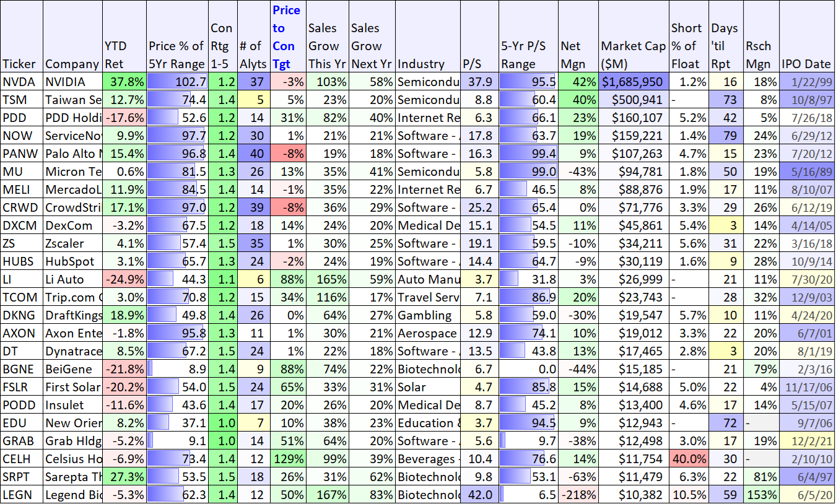836x504 pixels.
Task: Select the FSLR ticker cell
Action: coord(22,387)
